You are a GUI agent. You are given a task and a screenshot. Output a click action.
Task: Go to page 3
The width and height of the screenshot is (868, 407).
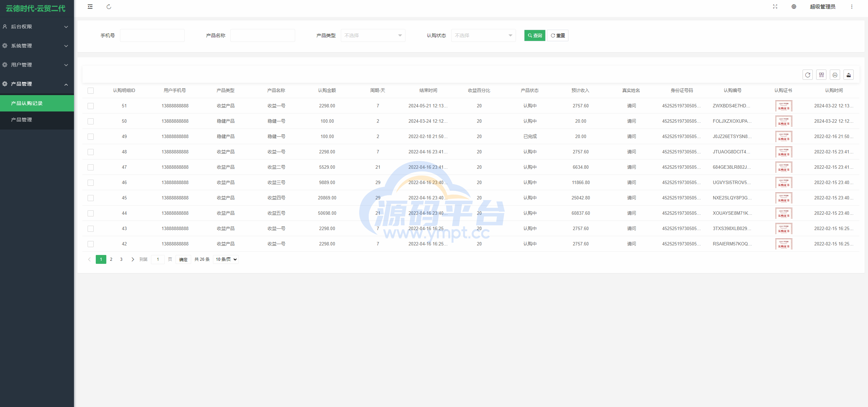(121, 259)
